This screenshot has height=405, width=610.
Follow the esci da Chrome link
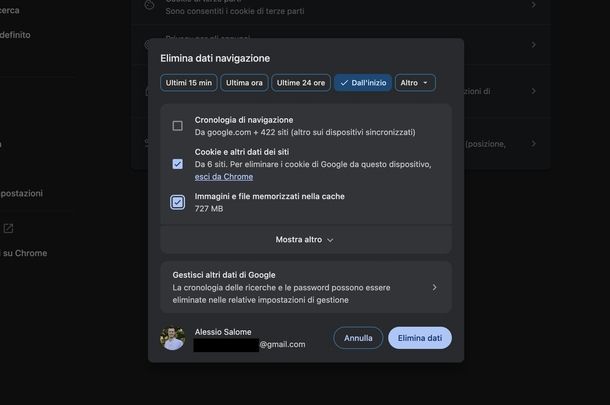click(x=224, y=177)
